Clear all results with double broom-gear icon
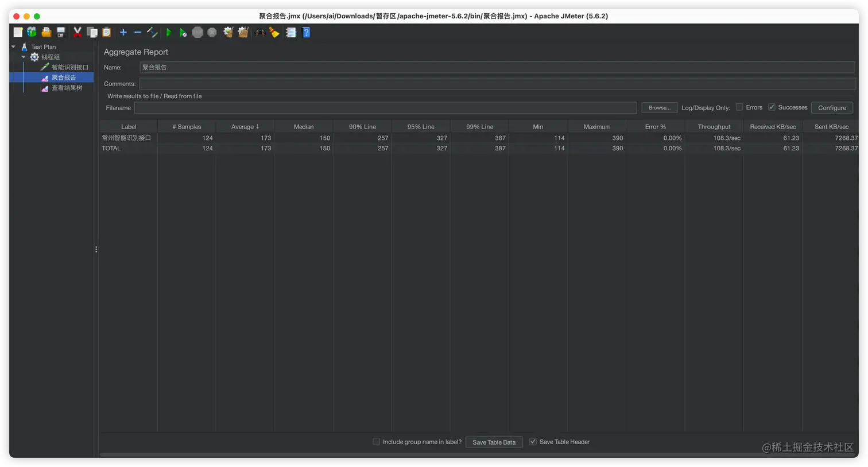The height and width of the screenshot is (467, 868). click(243, 33)
